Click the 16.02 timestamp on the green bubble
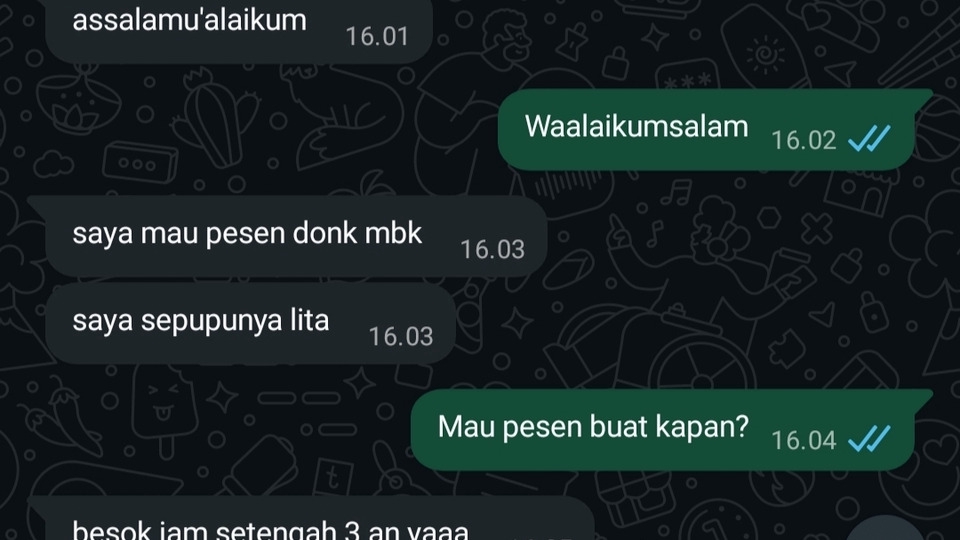 pos(803,140)
